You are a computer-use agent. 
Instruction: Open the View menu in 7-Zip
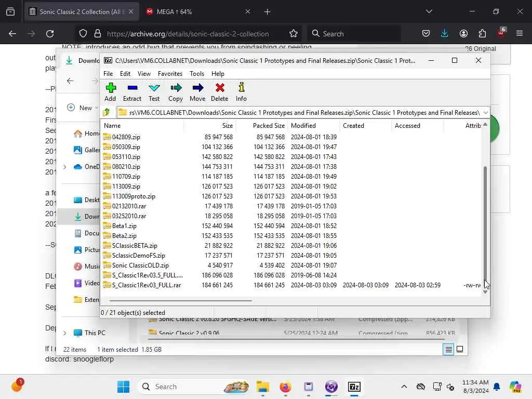point(144,74)
